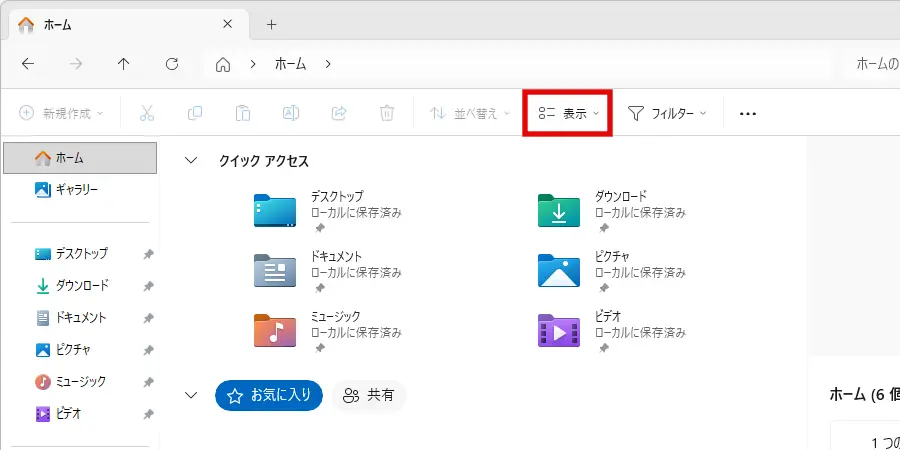Viewport: 900px width, 450px height.
Task: Click the search box ホームの…
Action: click(x=873, y=64)
